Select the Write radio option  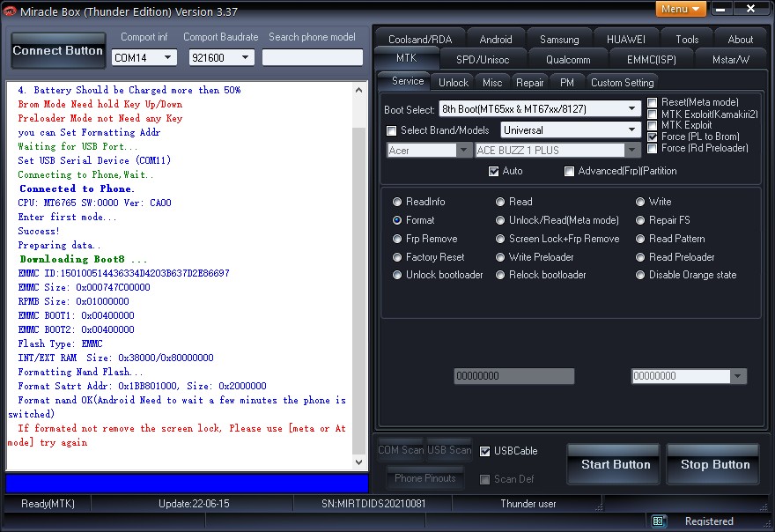(x=640, y=201)
